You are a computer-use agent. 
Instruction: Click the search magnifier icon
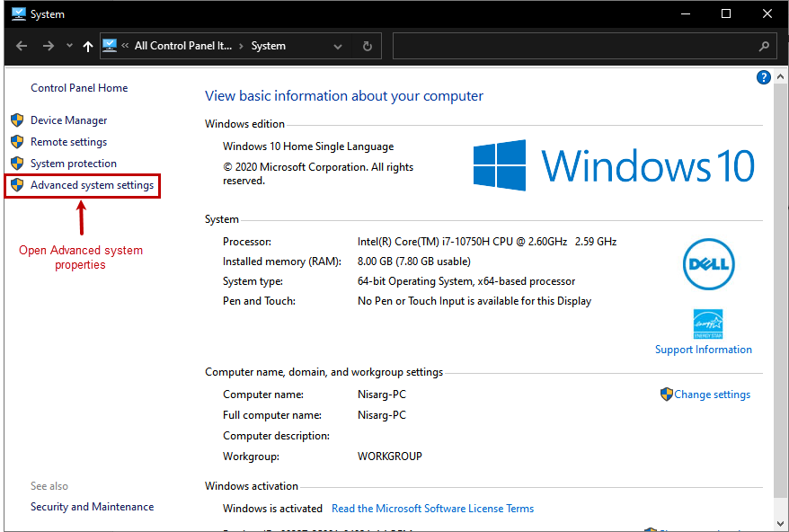pyautogui.click(x=764, y=47)
